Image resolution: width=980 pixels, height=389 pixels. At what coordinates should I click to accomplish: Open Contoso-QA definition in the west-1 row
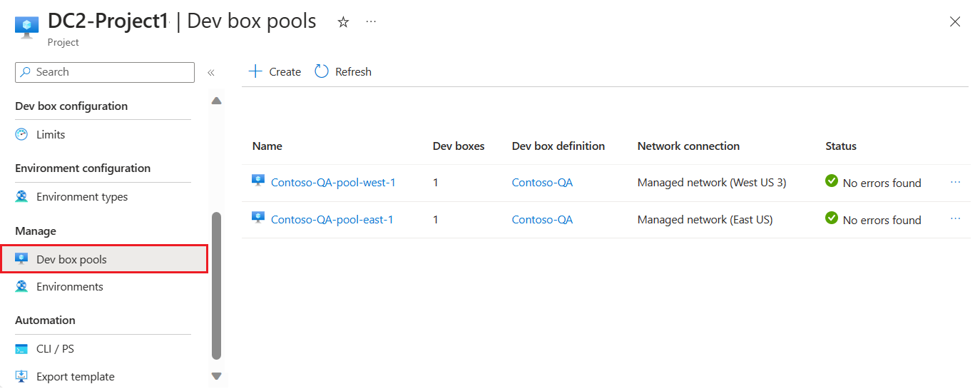click(x=542, y=183)
